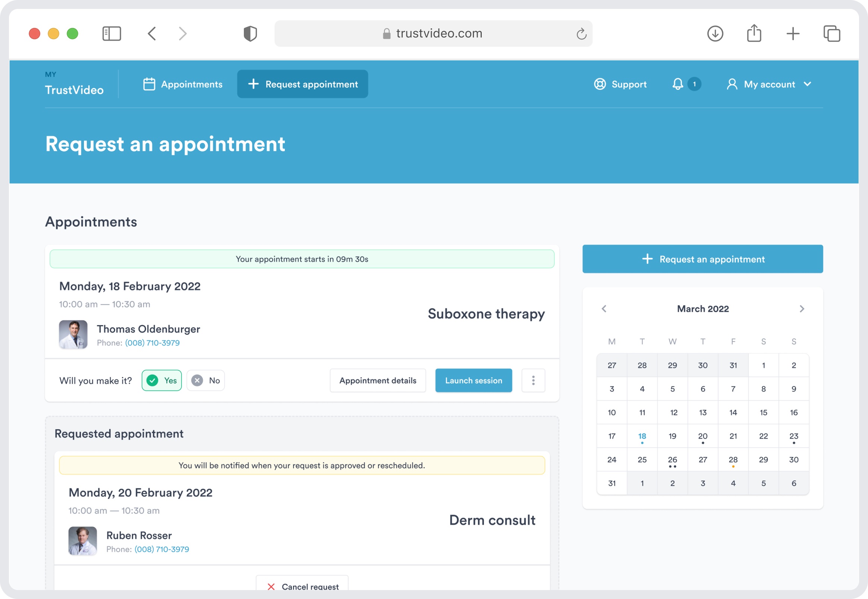
Task: Go to next month in calendar
Action: (x=802, y=309)
